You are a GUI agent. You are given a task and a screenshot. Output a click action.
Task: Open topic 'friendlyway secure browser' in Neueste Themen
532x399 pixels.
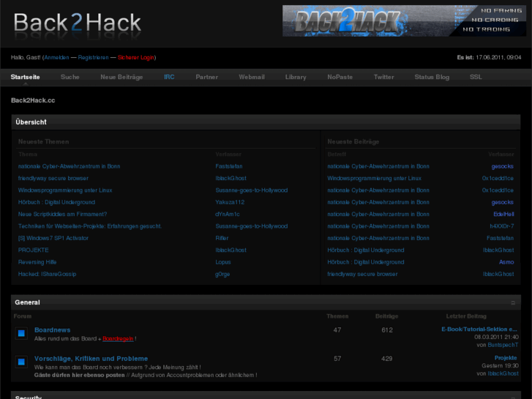[x=53, y=179]
